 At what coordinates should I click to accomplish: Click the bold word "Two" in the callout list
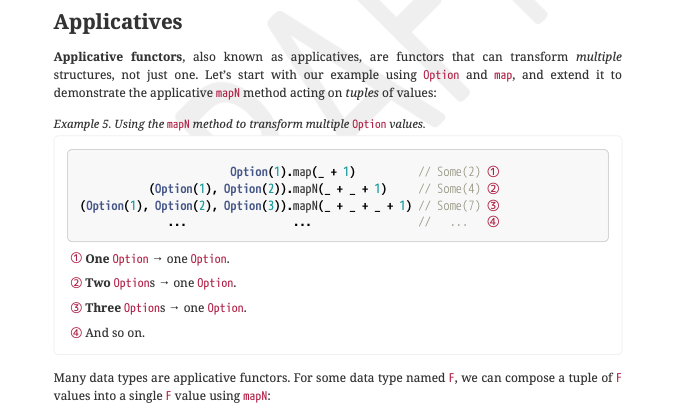(98, 283)
